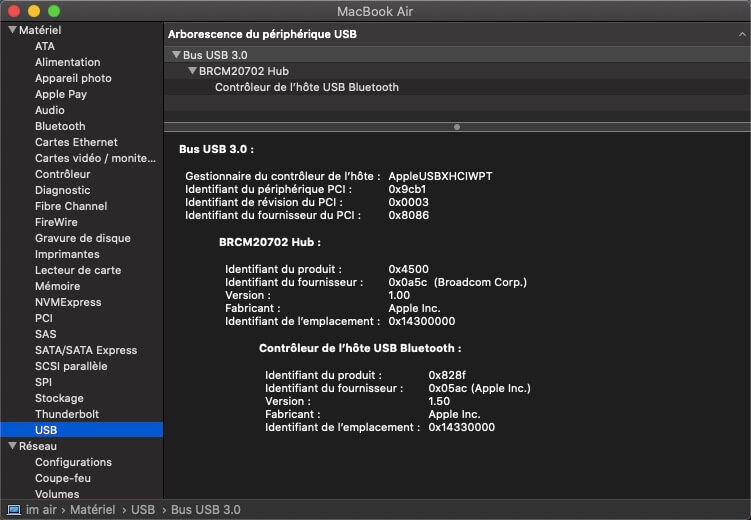Select ATA in the sidebar

coord(45,46)
